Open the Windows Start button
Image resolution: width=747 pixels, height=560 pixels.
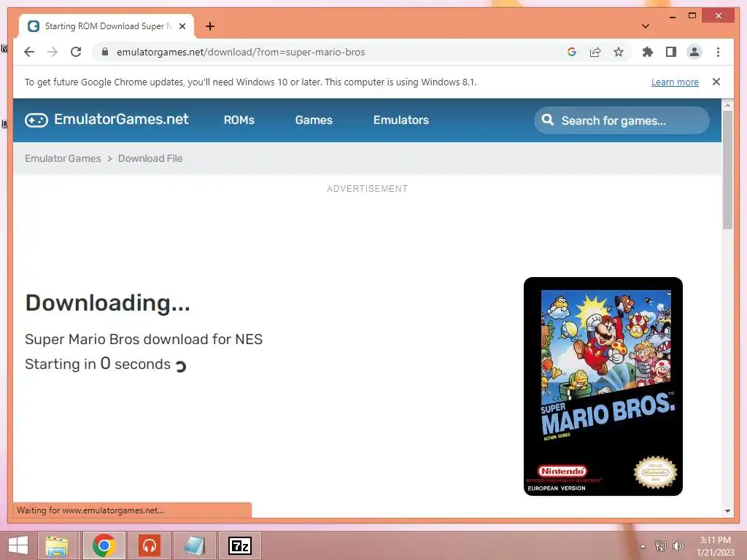[18, 545]
